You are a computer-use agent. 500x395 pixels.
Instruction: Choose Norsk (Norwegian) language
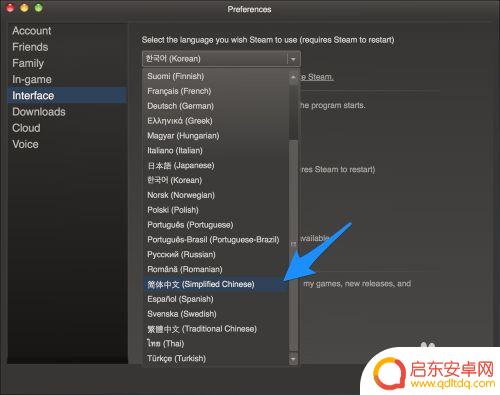coord(216,195)
